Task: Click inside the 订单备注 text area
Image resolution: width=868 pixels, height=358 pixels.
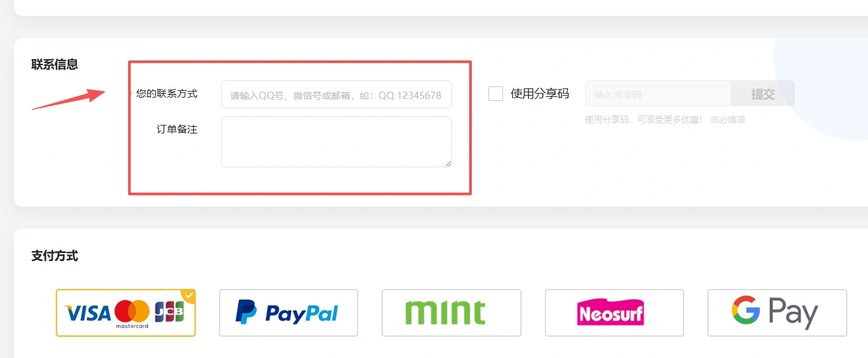Action: pos(336,141)
